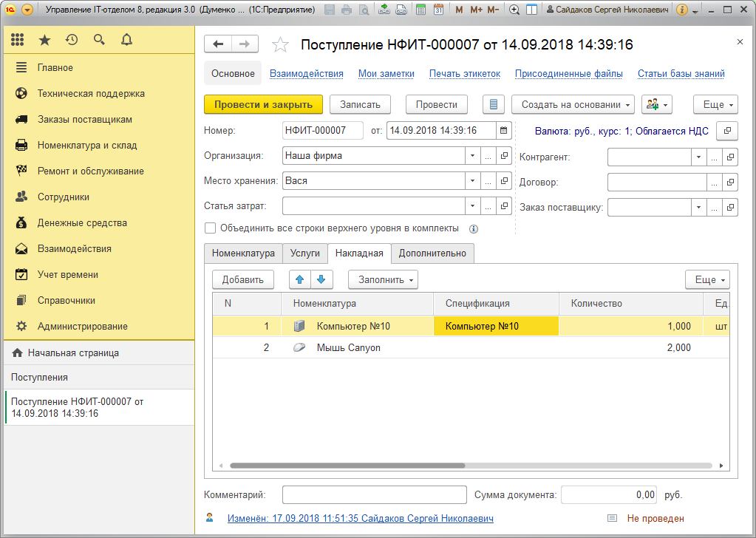Open info hint next to checkbox
The height and width of the screenshot is (538, 756).
click(474, 229)
